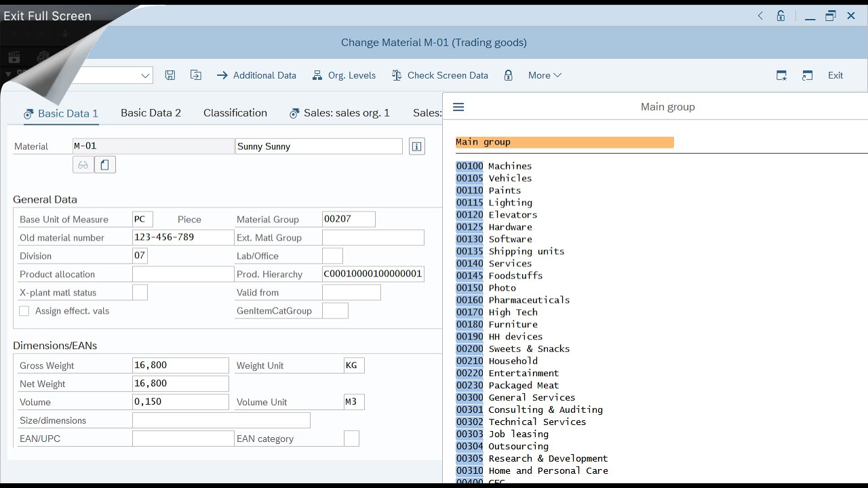Select main group 00105 Vehicles
Image resolution: width=868 pixels, height=488 pixels.
coord(494,178)
